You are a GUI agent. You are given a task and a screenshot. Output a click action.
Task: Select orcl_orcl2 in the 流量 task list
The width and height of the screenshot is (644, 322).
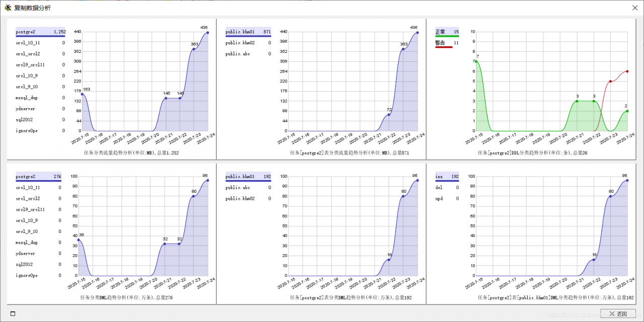pos(41,54)
